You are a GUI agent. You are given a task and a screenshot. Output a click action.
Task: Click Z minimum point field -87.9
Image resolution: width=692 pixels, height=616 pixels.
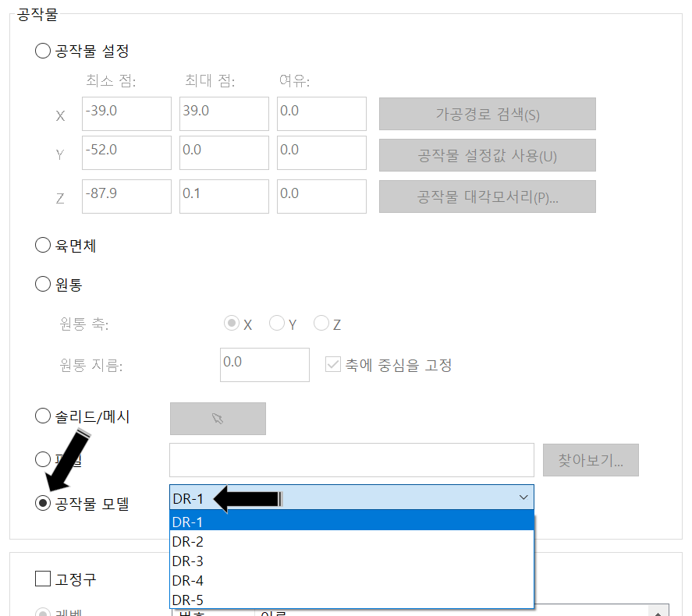coord(126,196)
